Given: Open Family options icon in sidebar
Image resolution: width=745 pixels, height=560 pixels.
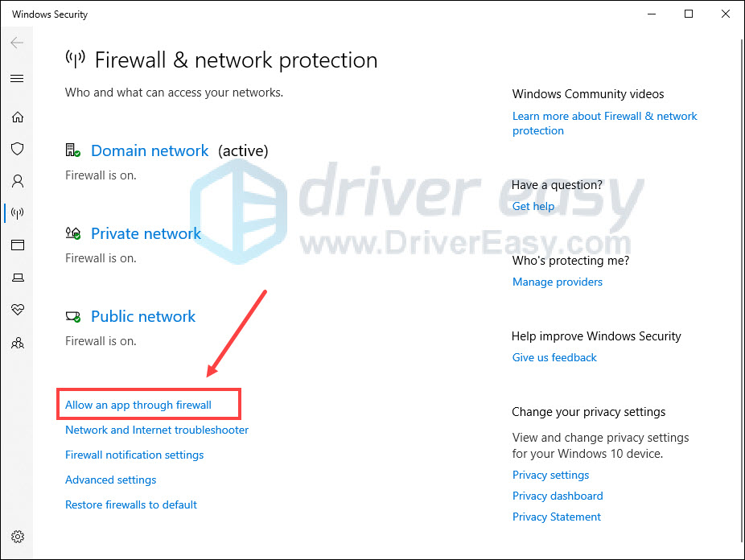Looking at the screenshot, I should coord(18,343).
